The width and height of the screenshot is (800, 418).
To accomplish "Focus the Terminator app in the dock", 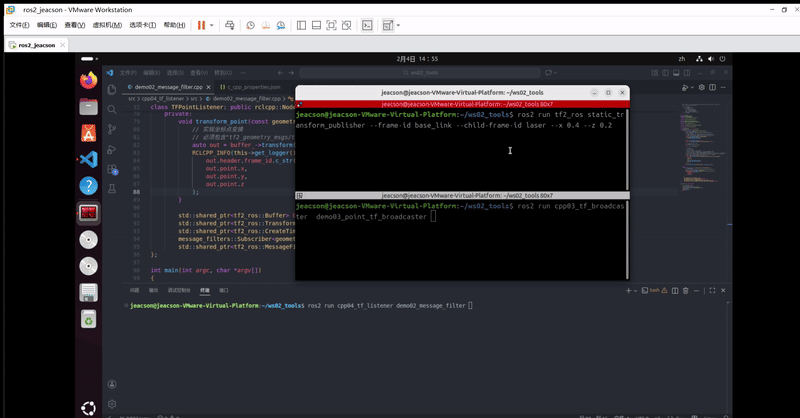I will click(x=88, y=213).
